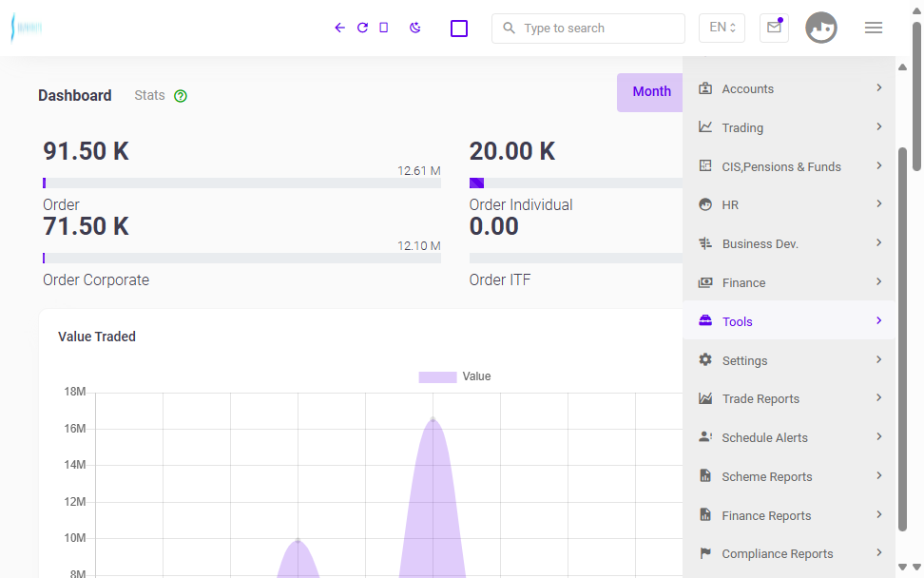Click the fullscreen square icon
The height and width of the screenshot is (578, 924).
pos(459,29)
